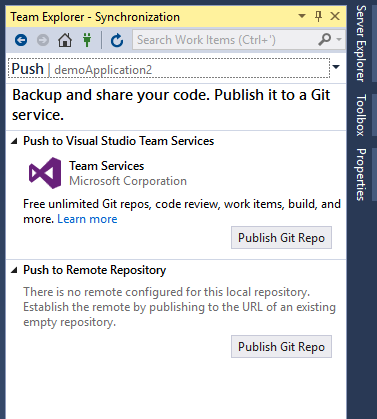The height and width of the screenshot is (419, 377).
Task: Click the green Manage Connections plug icon
Action: click(x=87, y=40)
